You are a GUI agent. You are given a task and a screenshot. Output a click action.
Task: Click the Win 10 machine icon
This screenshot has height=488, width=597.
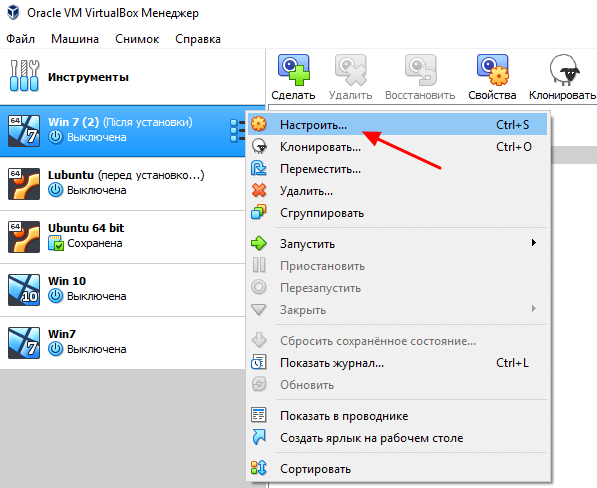[24, 290]
